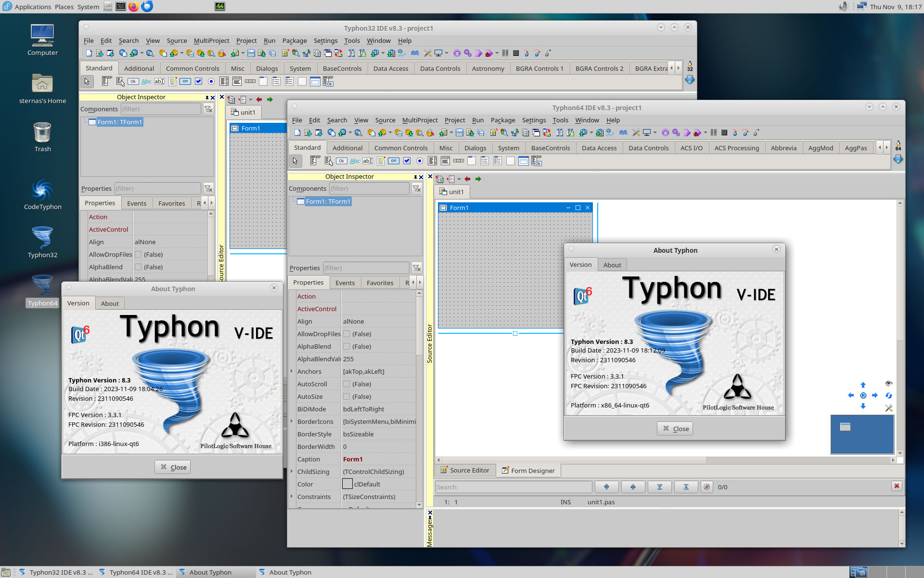Viewport: 924px width, 578px height.
Task: Click Typhon64 property grid vertical scrollbar
Action: [x=419, y=399]
